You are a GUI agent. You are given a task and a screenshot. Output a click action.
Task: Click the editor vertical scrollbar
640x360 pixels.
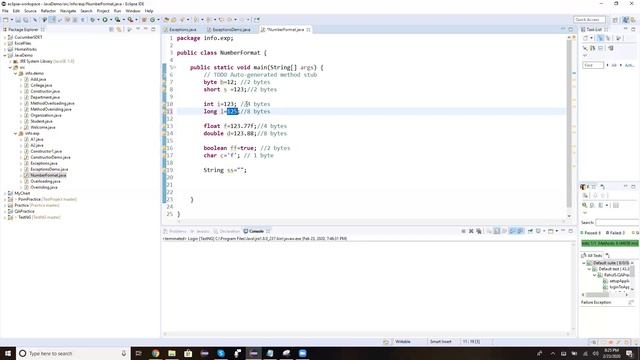tap(569, 124)
